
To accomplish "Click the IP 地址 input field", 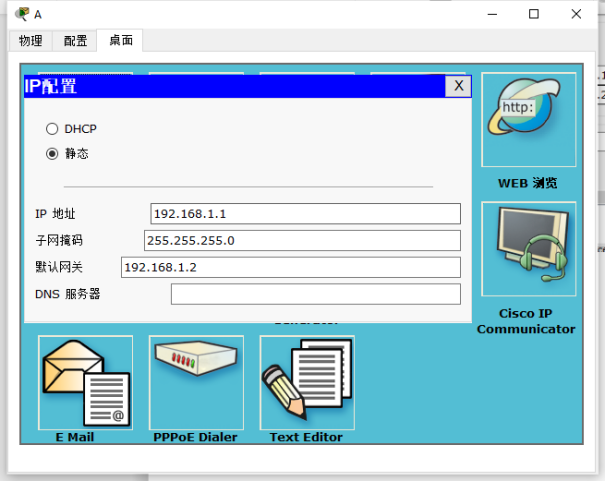I will (x=305, y=214).
